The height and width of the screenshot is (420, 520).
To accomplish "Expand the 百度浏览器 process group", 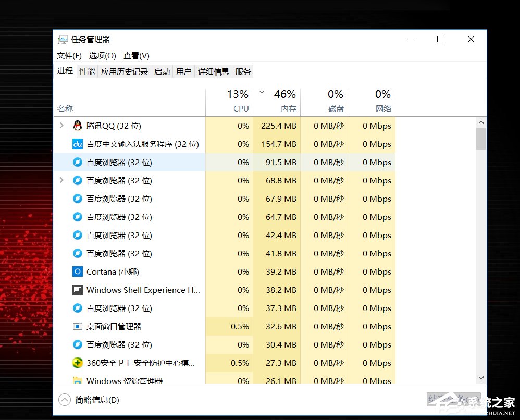I will click(61, 180).
